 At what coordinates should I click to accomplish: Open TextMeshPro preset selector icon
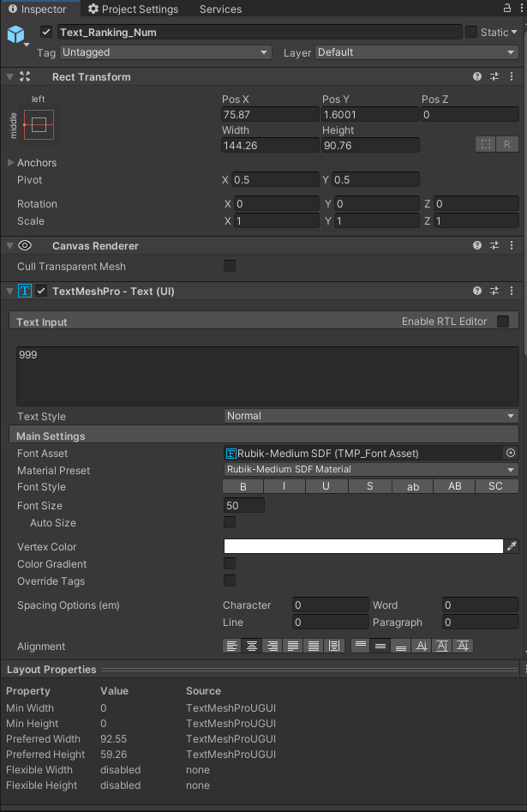tap(494, 291)
